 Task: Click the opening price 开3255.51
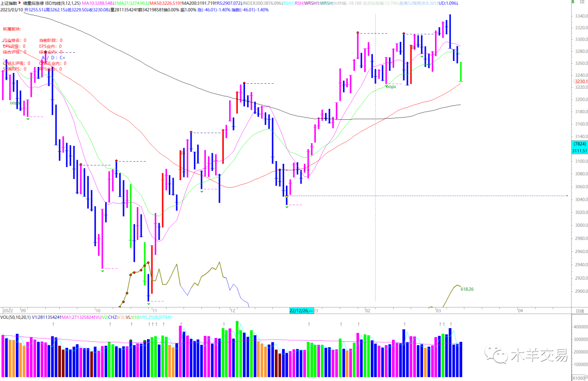click(x=34, y=10)
